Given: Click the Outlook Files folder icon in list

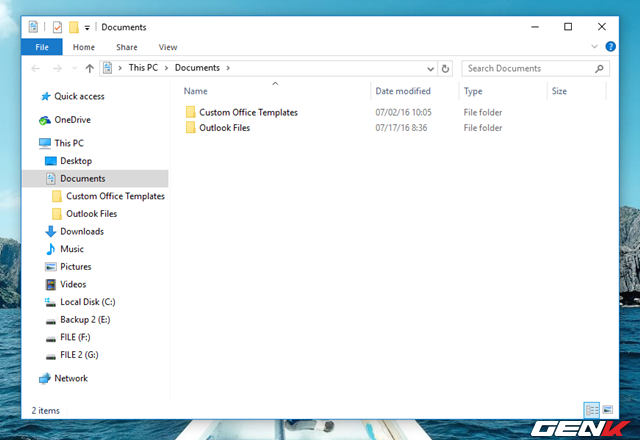Looking at the screenshot, I should coord(190,127).
